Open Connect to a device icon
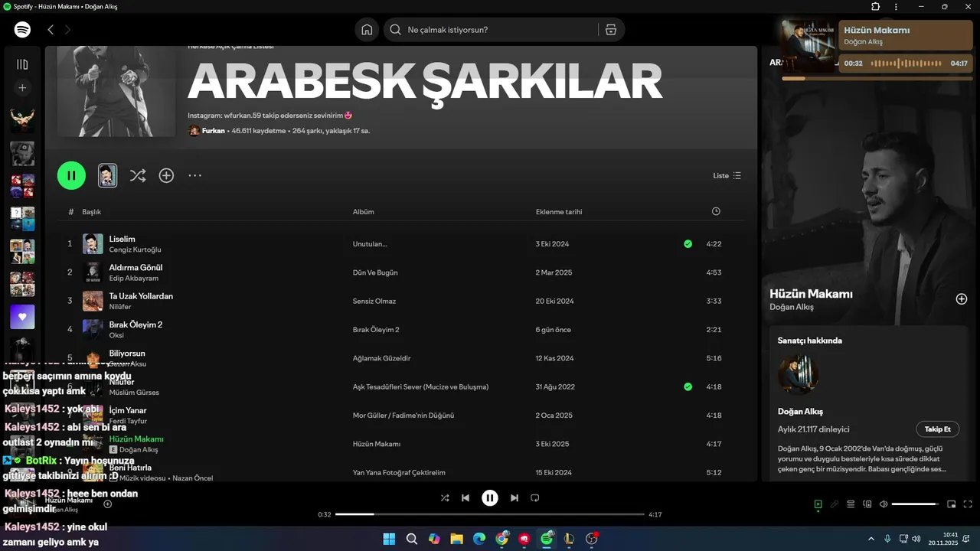The image size is (980, 551). (x=867, y=504)
